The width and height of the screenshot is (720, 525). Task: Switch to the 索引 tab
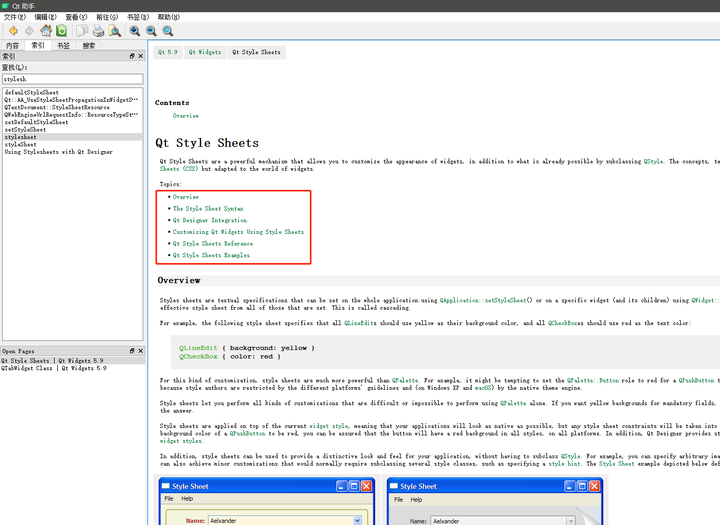pyautogui.click(x=38, y=45)
